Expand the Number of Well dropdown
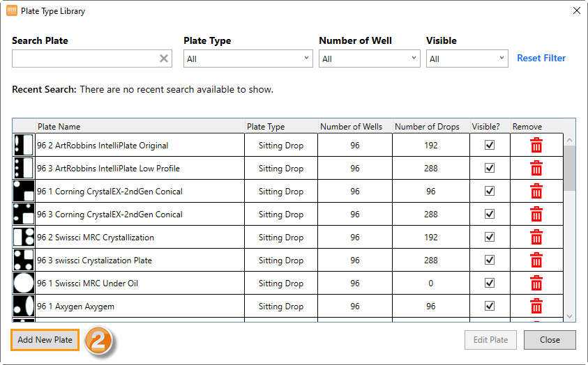588x365 pixels. (x=369, y=59)
